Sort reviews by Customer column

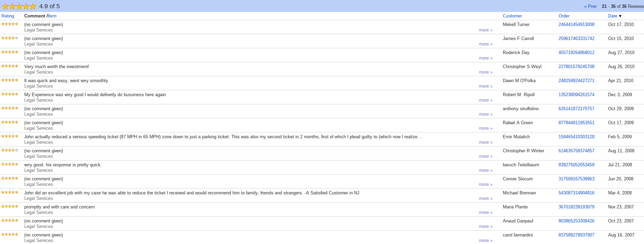tap(512, 16)
